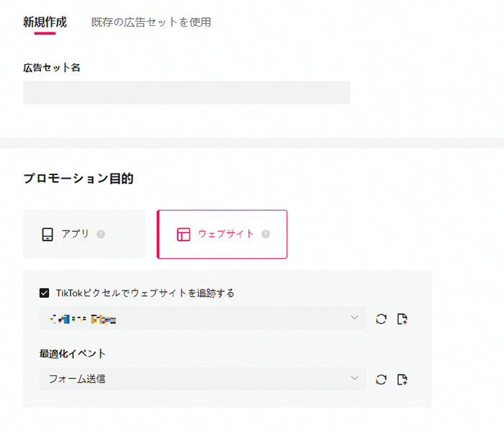Screen dimensions: 504x436
Task: Click help question mark next to ウェブサイト
Action: (266, 234)
